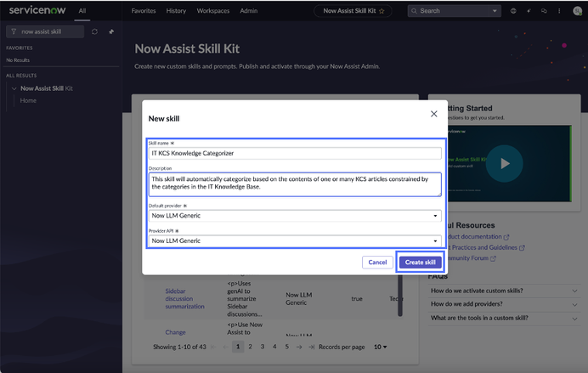The image size is (588, 373).
Task: Close the New skill dialog
Action: [x=434, y=114]
